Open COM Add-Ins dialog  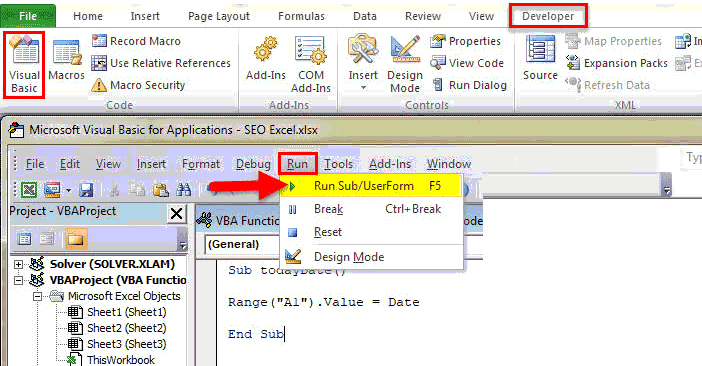tap(311, 64)
